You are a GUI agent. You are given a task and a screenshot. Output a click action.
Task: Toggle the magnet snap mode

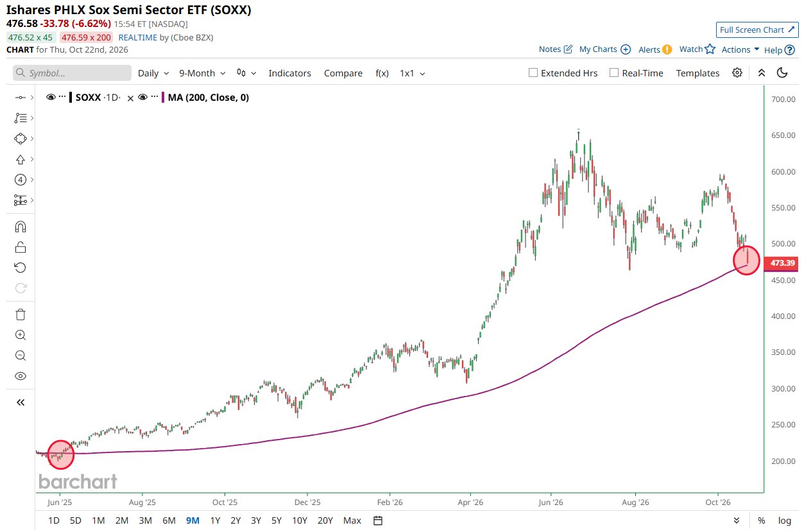coord(20,227)
